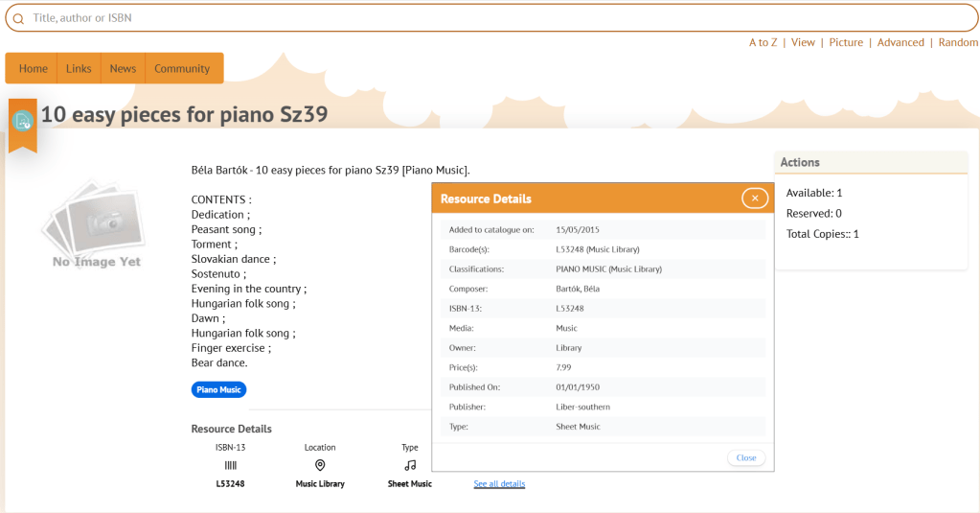This screenshot has width=980, height=513.
Task: Click the music resource bookmark icon
Action: [22, 122]
